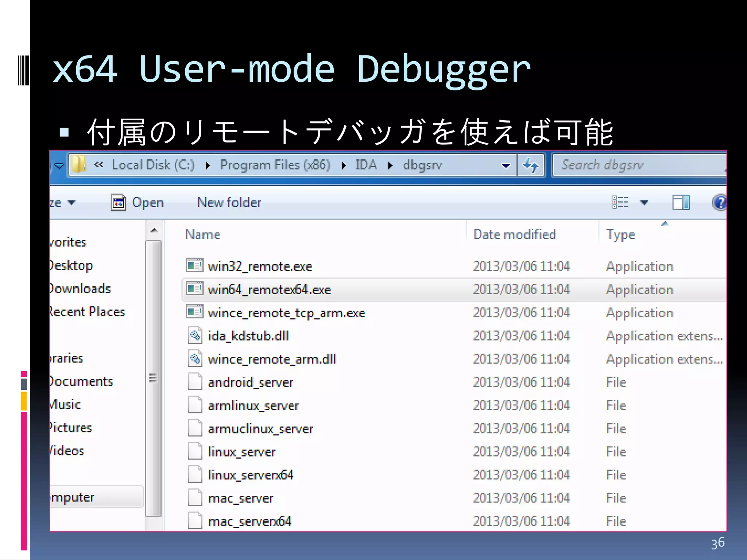This screenshot has width=747, height=560.
Task: Select the wince_remote_tcp_arm.exe file name
Action: click(286, 313)
